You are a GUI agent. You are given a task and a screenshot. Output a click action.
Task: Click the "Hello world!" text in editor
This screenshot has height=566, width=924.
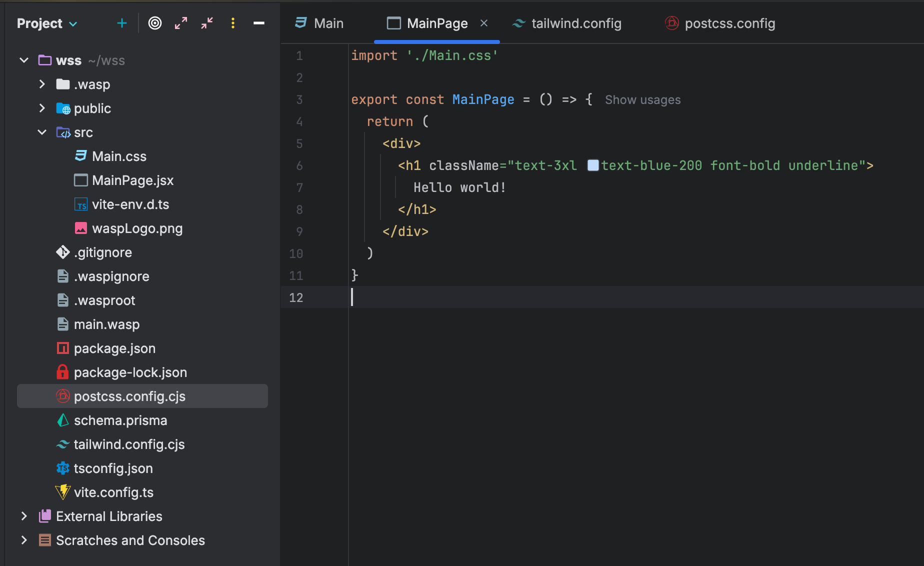[459, 187]
